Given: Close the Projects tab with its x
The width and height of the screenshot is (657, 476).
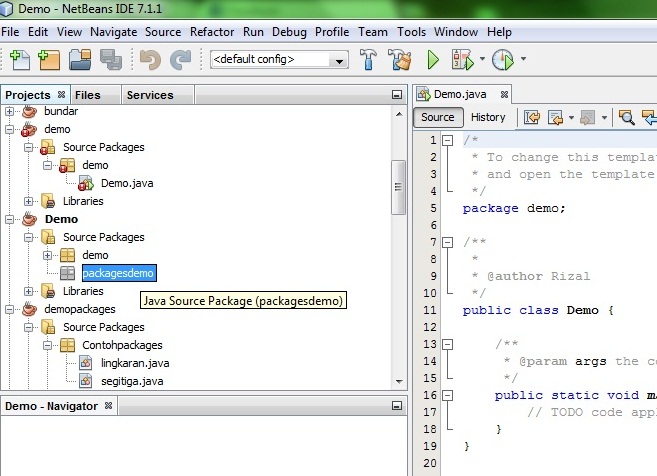Looking at the screenshot, I should (x=61, y=95).
